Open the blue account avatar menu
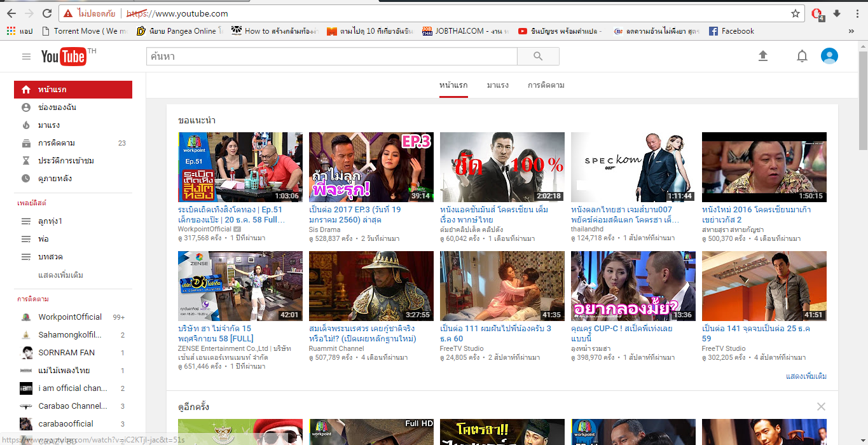This screenshot has height=445, width=868. 829,56
